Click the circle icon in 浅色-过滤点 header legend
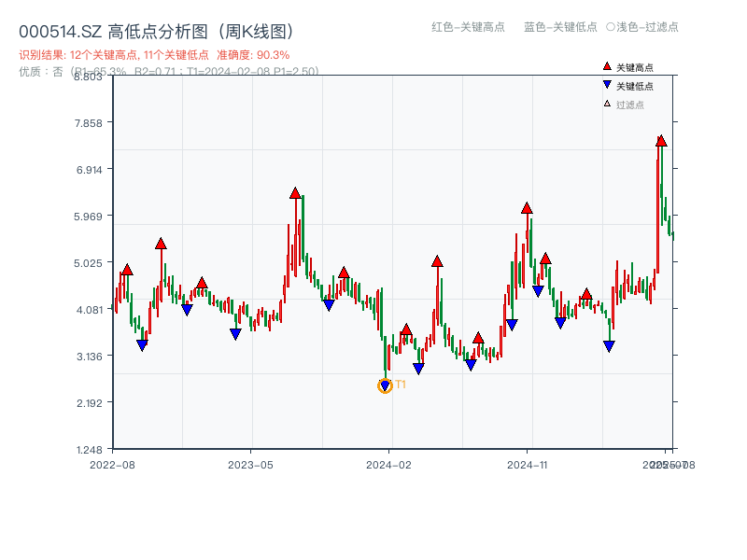 pyautogui.click(x=608, y=28)
